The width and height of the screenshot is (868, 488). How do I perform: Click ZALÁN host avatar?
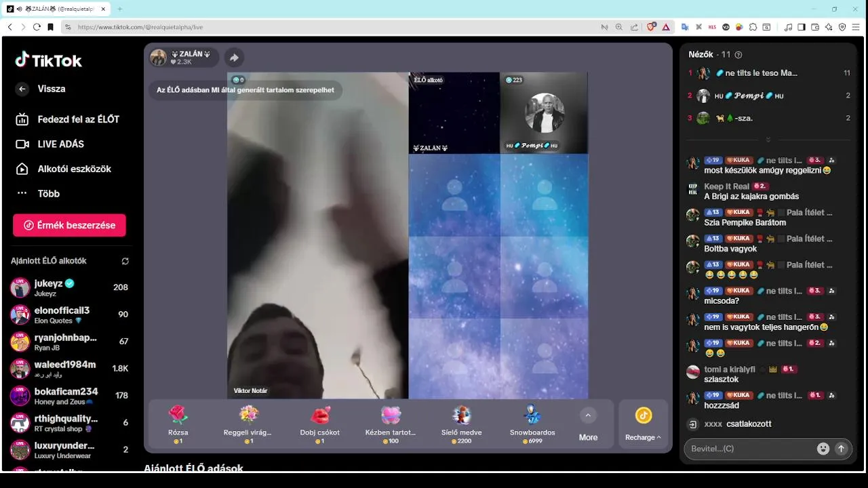pyautogui.click(x=158, y=58)
